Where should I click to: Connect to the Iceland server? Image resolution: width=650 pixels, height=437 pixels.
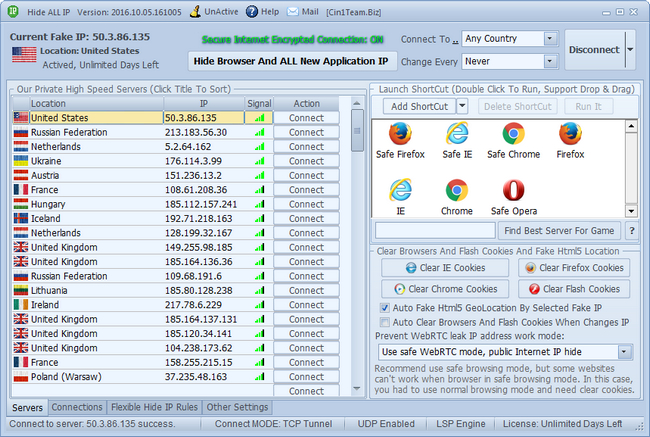[x=306, y=218]
